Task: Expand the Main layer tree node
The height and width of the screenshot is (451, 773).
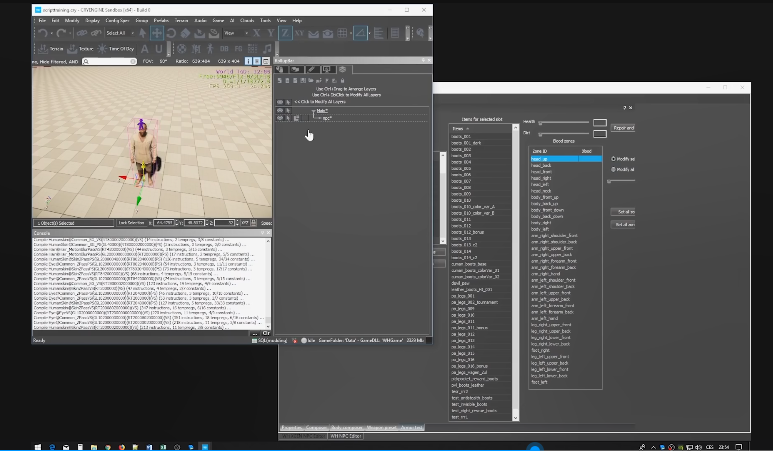Action: pos(314,110)
